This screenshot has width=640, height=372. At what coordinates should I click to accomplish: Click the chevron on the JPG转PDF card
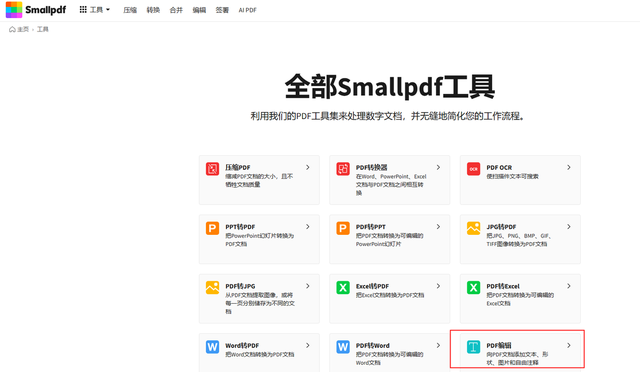pos(569,227)
